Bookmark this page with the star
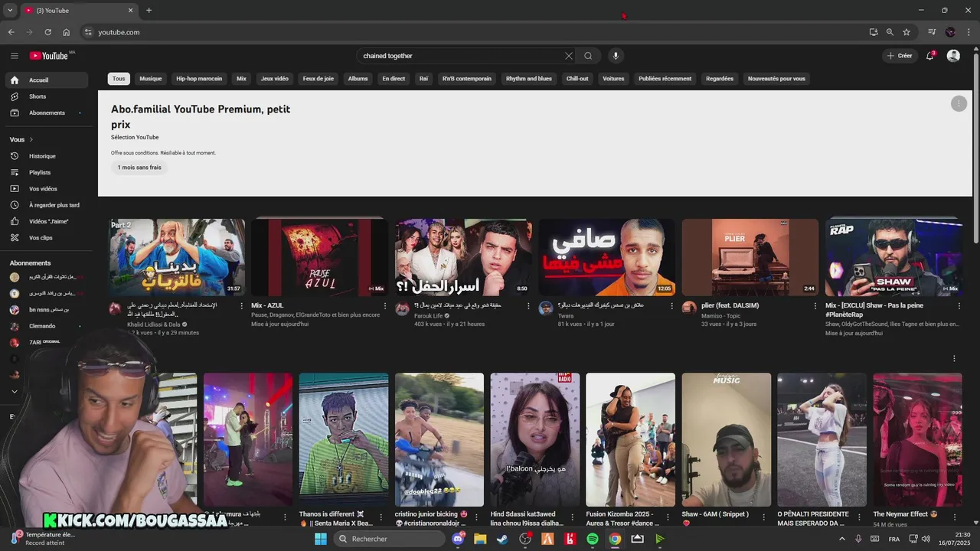Viewport: 980px width, 551px height. coord(906,32)
